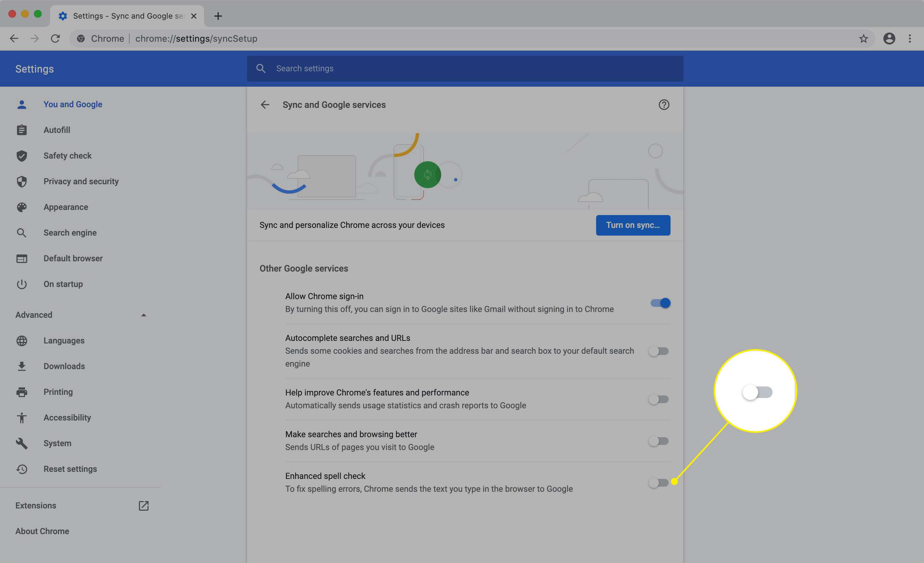Click the Safety check shield icon
This screenshot has height=563, width=924.
[x=22, y=156]
